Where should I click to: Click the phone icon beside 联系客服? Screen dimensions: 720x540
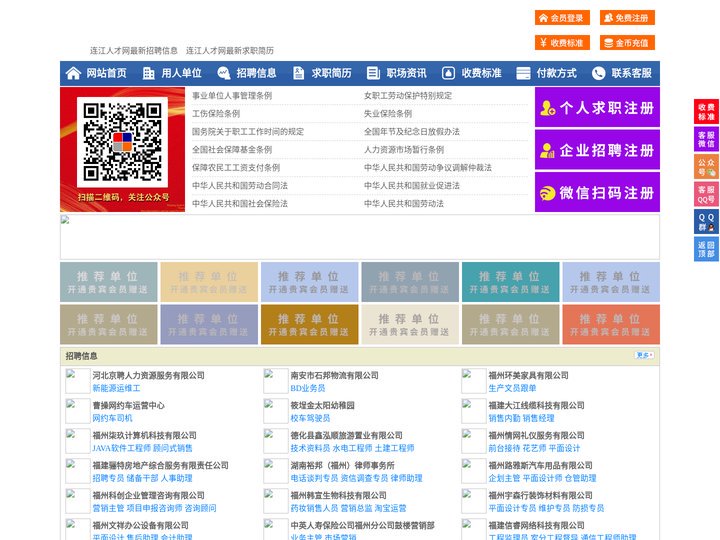coord(598,73)
